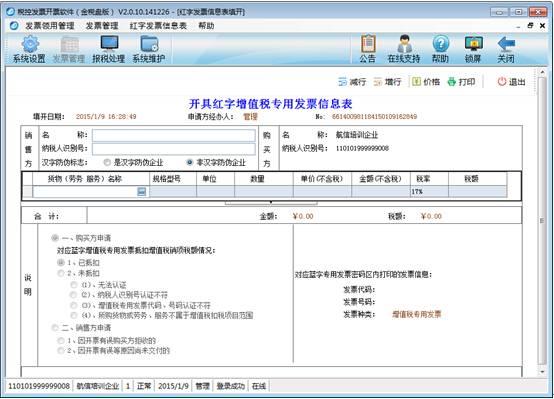
Task: Select 因开票有误购买方拒收的 option
Action: [x=61, y=340]
